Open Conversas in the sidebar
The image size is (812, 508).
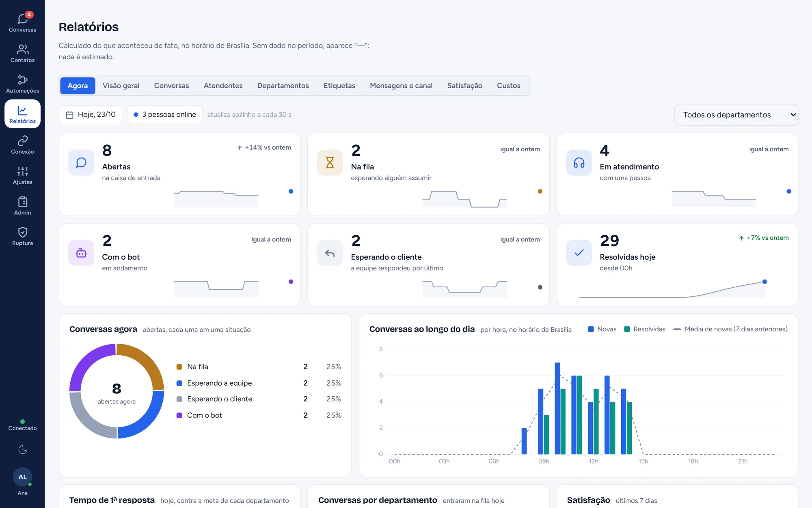pyautogui.click(x=22, y=22)
